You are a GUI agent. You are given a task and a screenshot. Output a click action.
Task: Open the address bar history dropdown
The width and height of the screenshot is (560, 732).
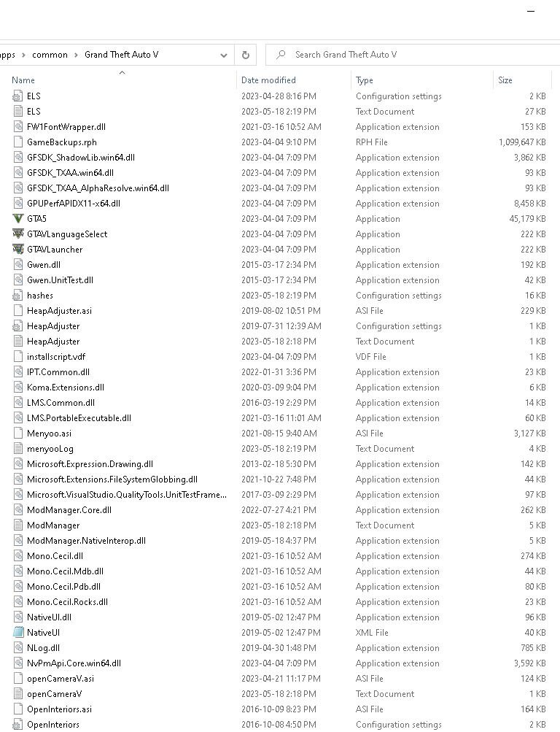(224, 55)
